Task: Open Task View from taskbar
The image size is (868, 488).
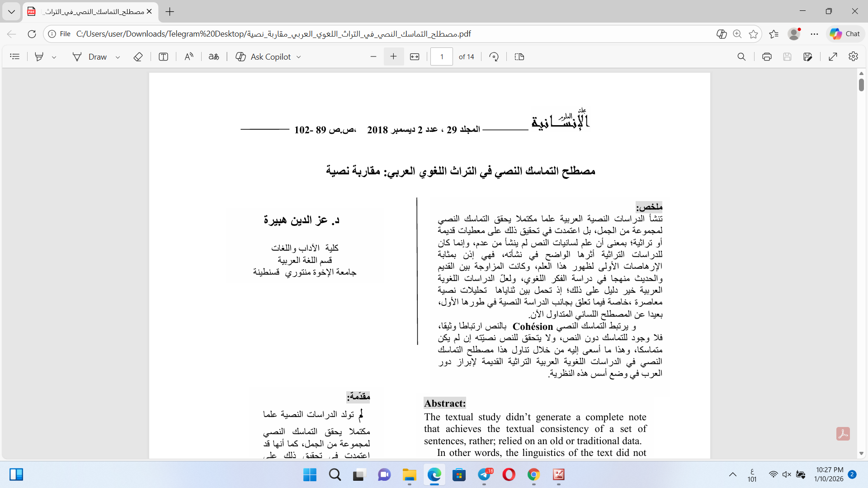Action: pyautogui.click(x=359, y=475)
